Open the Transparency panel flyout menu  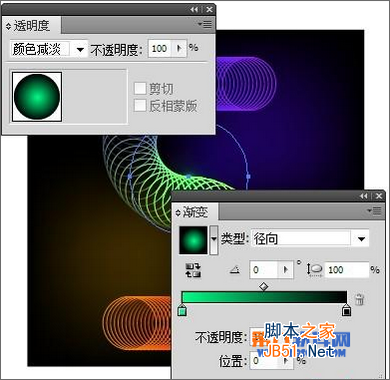click(x=205, y=24)
